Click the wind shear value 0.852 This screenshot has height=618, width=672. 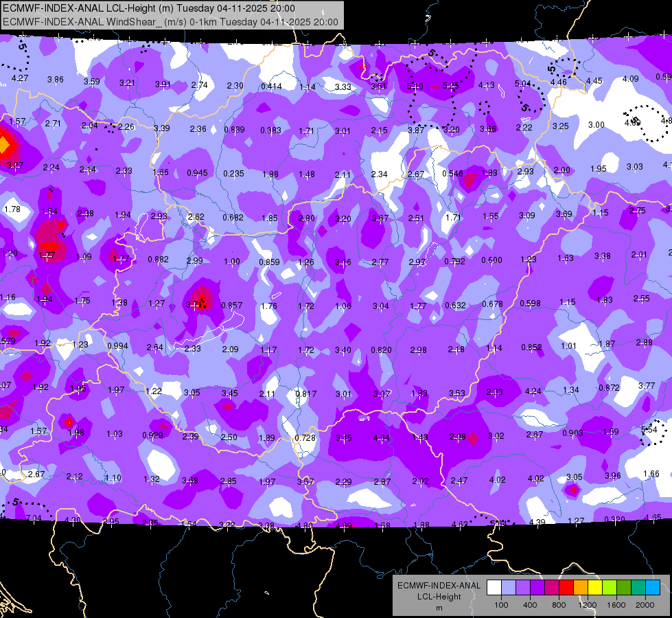click(x=531, y=347)
